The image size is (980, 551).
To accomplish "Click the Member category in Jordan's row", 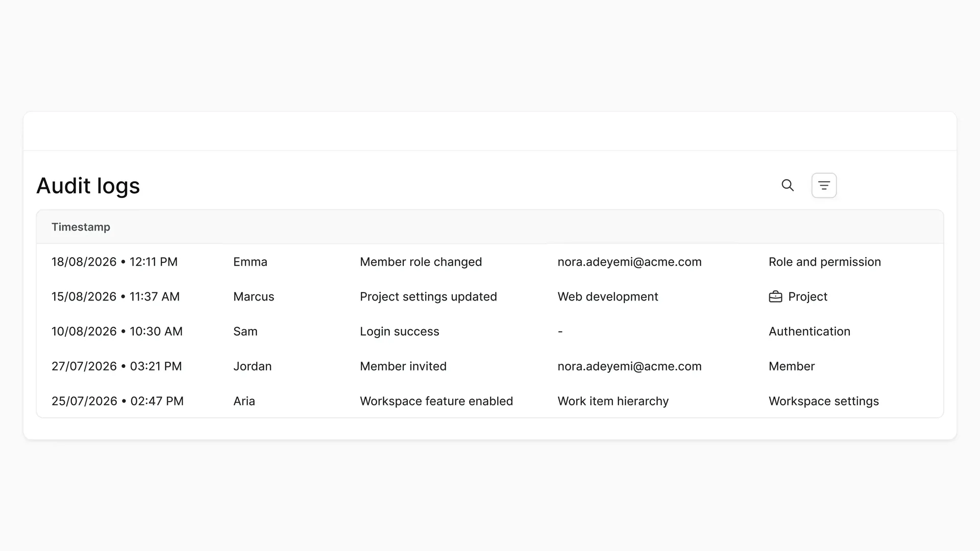I will pos(792,366).
